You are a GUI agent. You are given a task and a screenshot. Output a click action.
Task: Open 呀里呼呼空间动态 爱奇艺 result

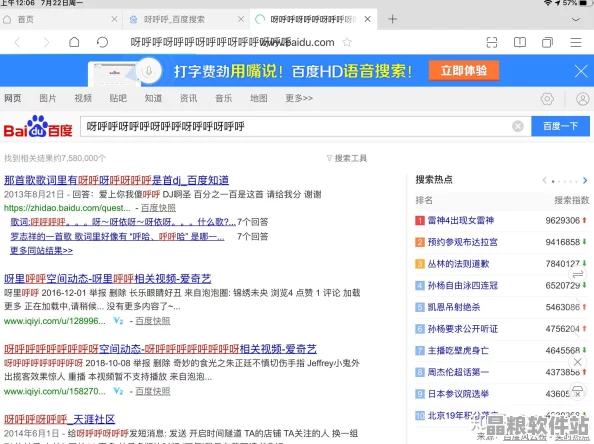(x=108, y=279)
